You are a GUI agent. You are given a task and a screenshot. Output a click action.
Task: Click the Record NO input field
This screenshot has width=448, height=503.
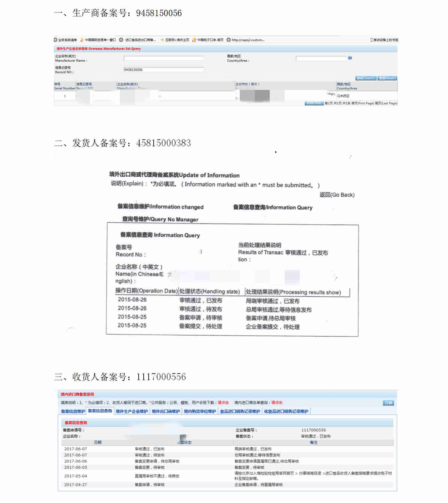coord(164,70)
